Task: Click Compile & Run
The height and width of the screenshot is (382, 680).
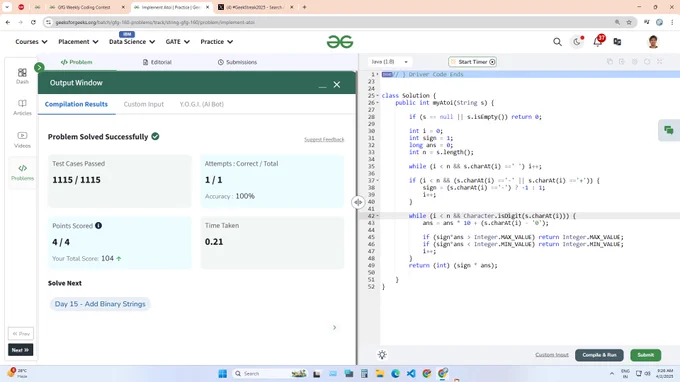Action: point(599,355)
